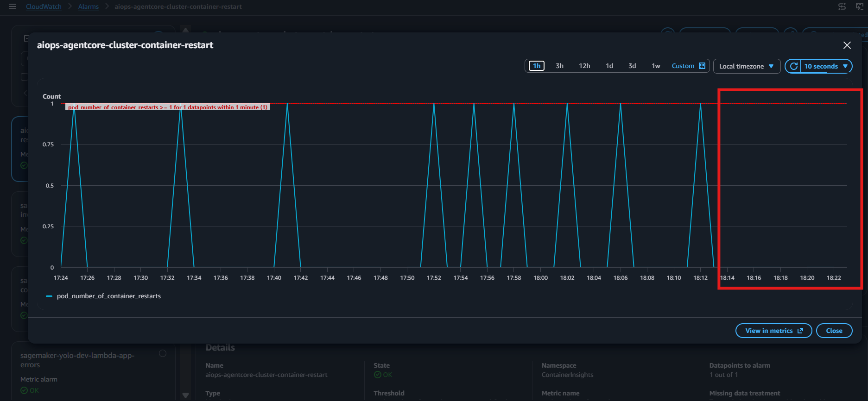Click the top-right feedback panel icon
Image resolution: width=868 pixels, height=401 pixels.
tap(859, 6)
